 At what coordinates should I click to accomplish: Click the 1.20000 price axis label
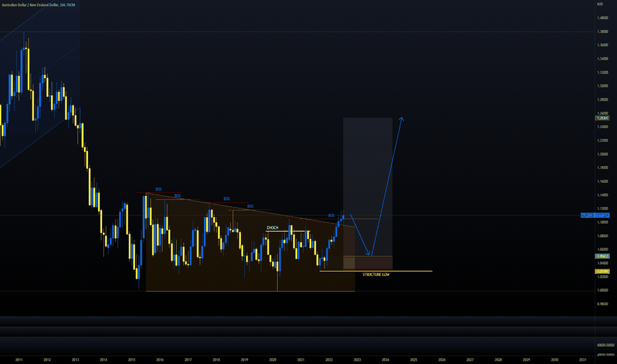pos(602,154)
